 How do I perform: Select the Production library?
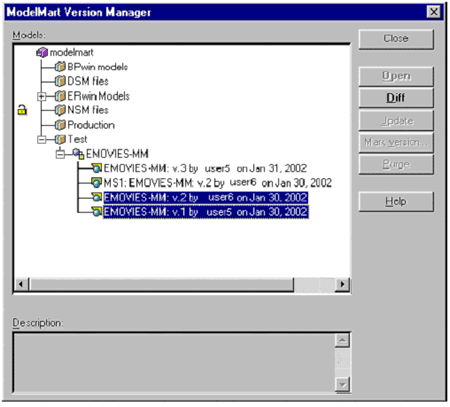coord(91,125)
